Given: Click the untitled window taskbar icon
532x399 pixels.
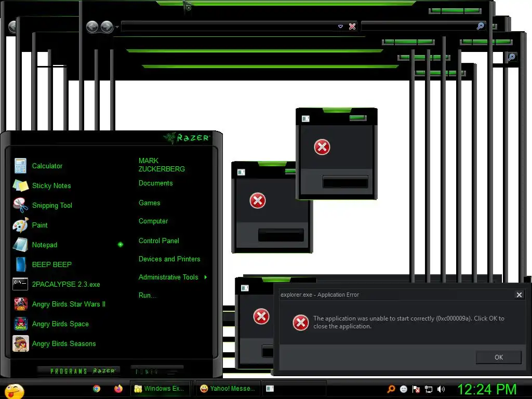Looking at the screenshot, I should click(x=270, y=389).
